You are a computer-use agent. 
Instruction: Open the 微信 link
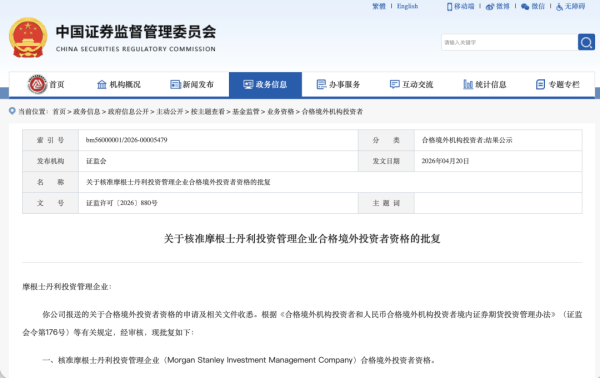538,7
